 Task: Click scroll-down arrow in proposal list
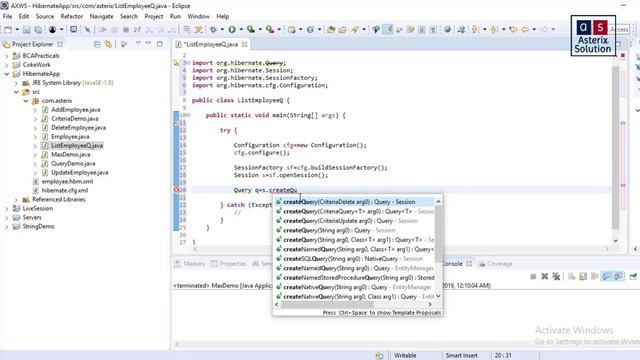point(438,296)
